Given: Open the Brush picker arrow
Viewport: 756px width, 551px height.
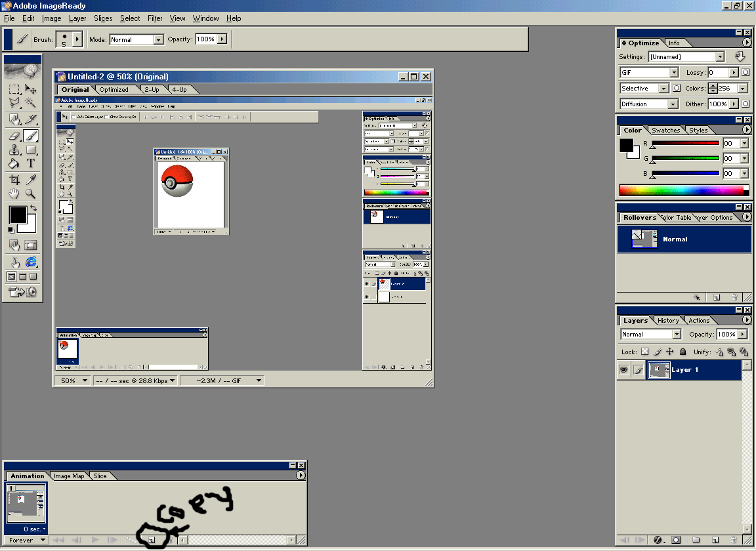Looking at the screenshot, I should pos(77,39).
